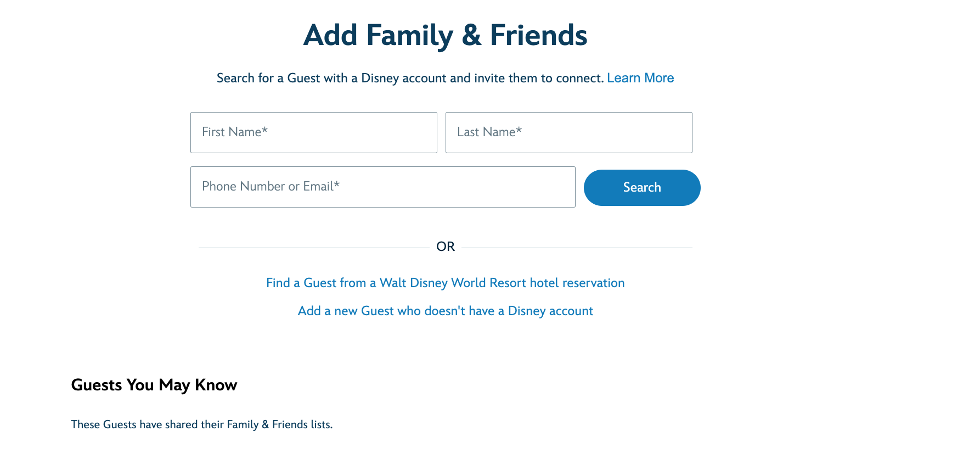The width and height of the screenshot is (980, 459).
Task: Select the Phone Number or Email field
Action: pyautogui.click(x=382, y=187)
